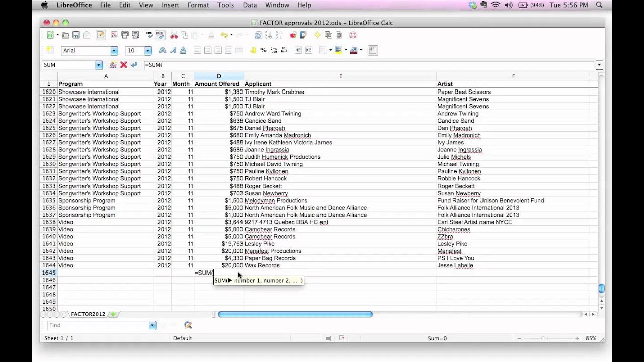The width and height of the screenshot is (644, 362).
Task: Copy selection using Copy icon
Action: tap(184, 35)
